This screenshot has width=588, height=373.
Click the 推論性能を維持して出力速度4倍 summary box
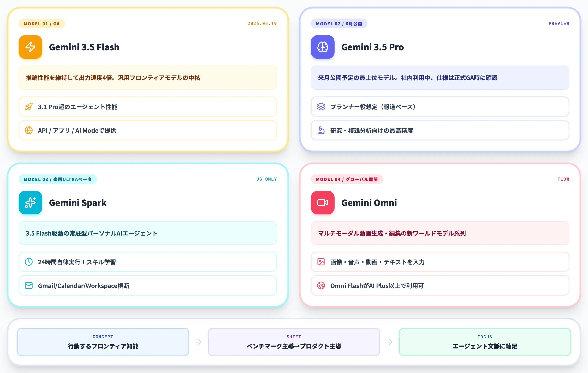point(148,78)
